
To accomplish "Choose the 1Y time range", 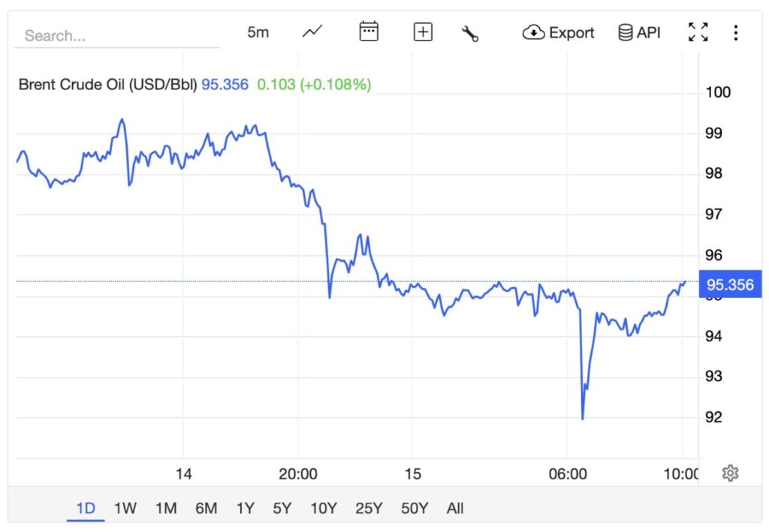I will (x=245, y=508).
